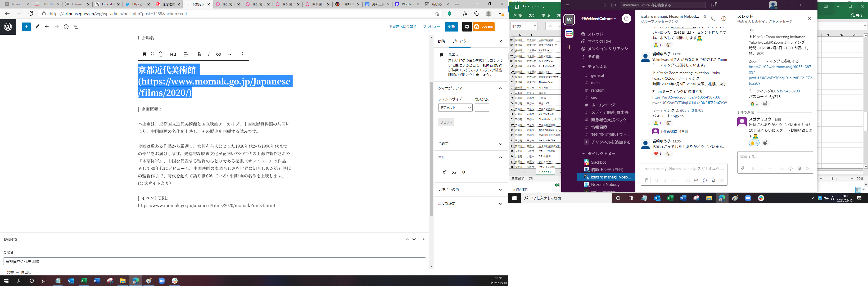Toggle the thumbs-up reaction in Slack thread
Viewport: 868px width, 286px height.
[754, 143]
